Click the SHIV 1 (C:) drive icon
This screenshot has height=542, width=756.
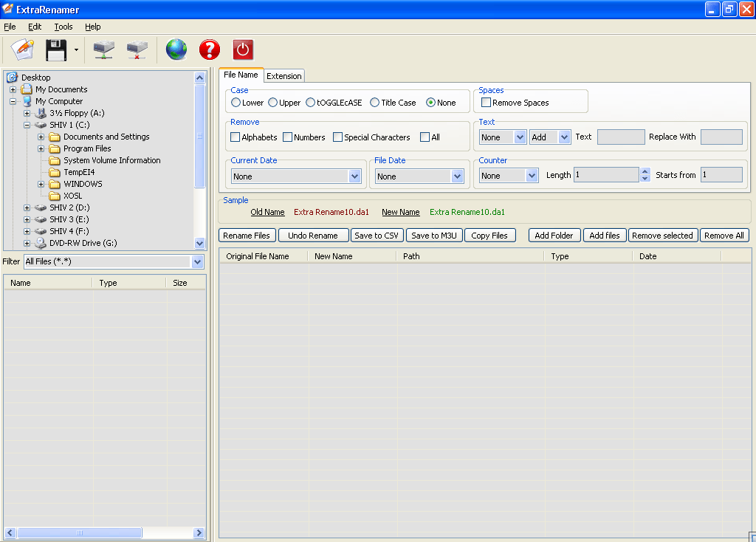(41, 125)
